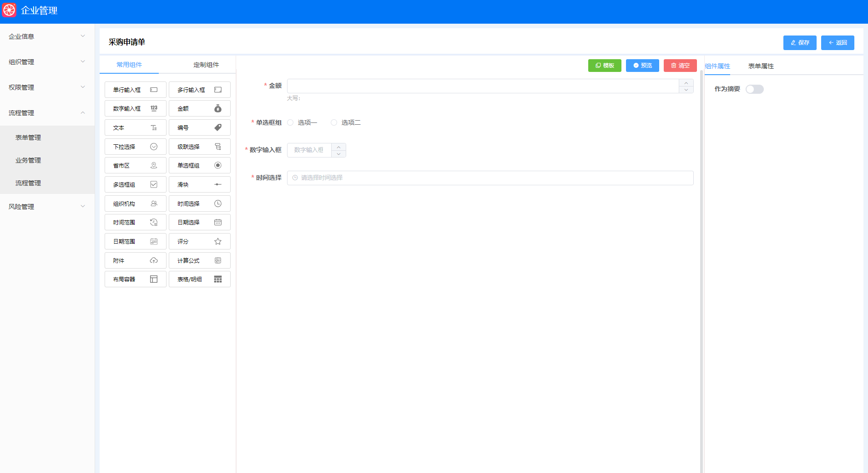Screen dimensions: 868x473
Task: Click the 预览 preview button
Action: click(x=642, y=66)
